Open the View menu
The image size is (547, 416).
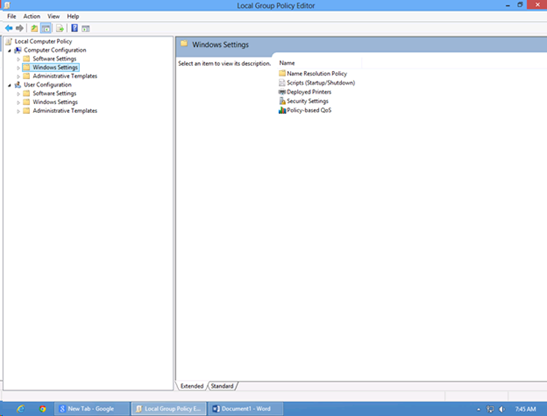coord(53,16)
